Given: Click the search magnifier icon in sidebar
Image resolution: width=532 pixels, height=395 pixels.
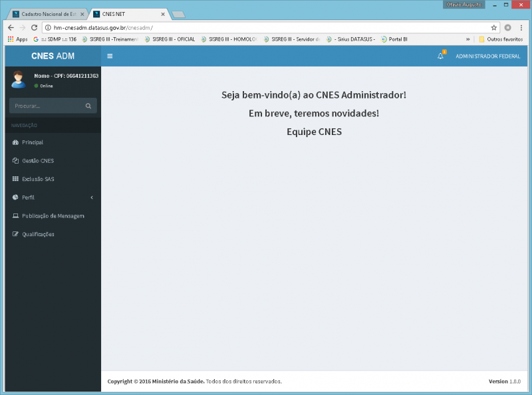Looking at the screenshot, I should click(88, 106).
